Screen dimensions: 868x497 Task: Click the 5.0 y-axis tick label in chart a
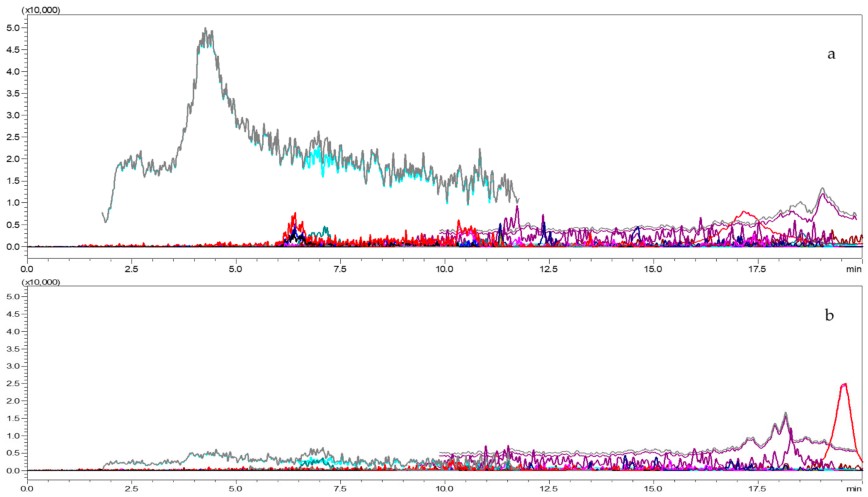click(x=13, y=28)
